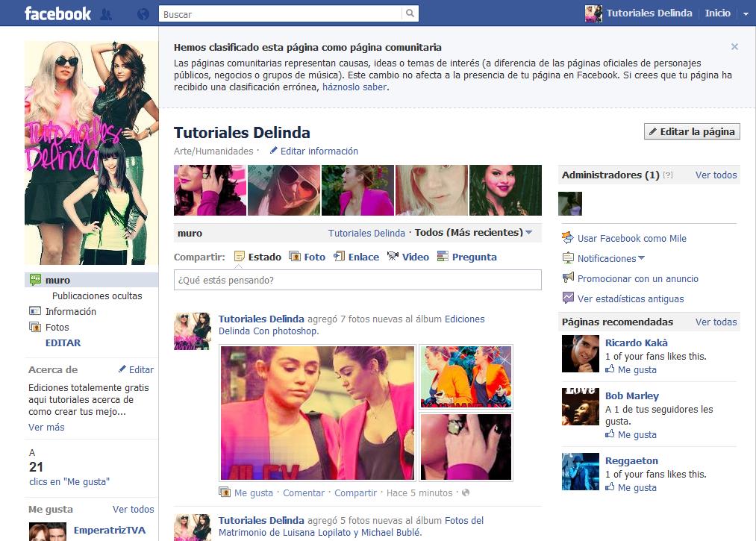Open the Información section in the sidebar
Screen dimensions: 756x541
point(71,311)
